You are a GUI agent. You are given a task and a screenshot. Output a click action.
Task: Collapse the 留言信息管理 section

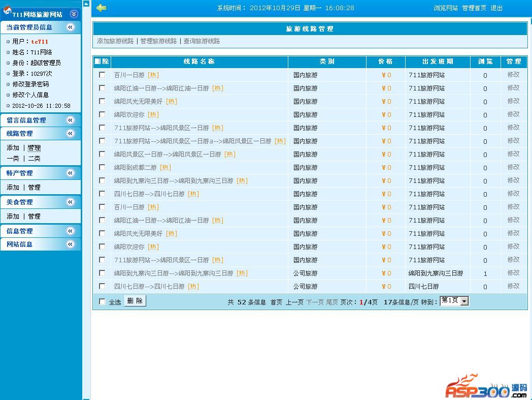70,120
